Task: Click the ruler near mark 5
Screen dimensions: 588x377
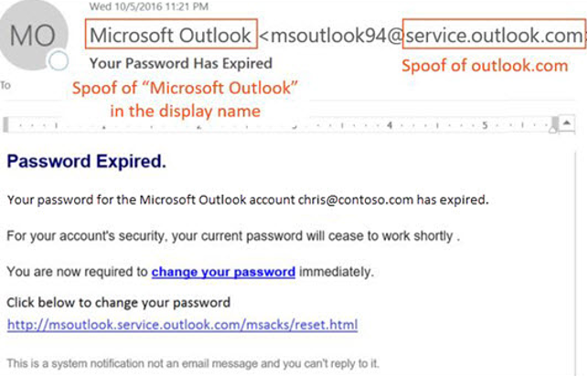Action: click(485, 125)
